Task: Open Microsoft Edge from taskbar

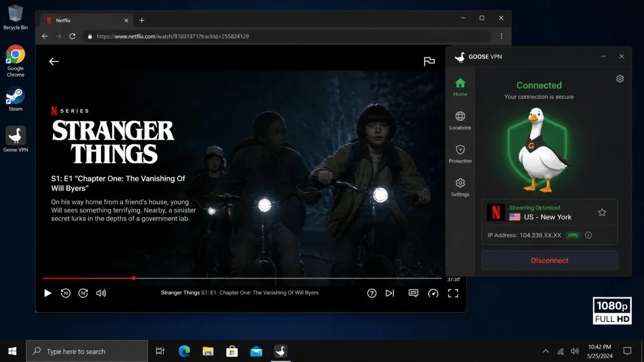Action: coord(184,351)
